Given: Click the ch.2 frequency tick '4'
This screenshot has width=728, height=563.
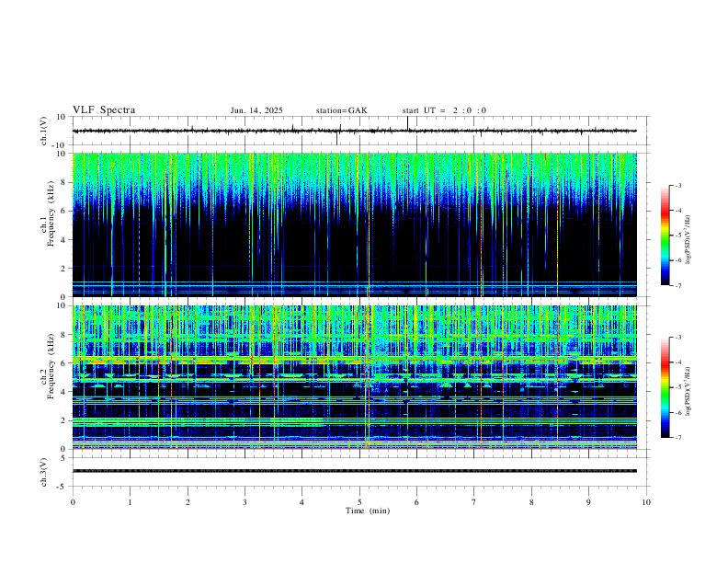Looking at the screenshot, I should click(63, 392).
